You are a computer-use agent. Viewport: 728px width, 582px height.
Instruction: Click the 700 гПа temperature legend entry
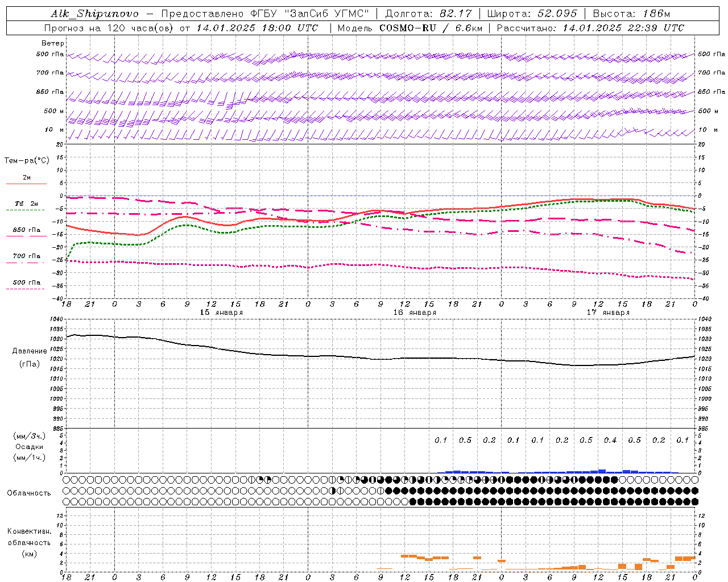(26, 256)
